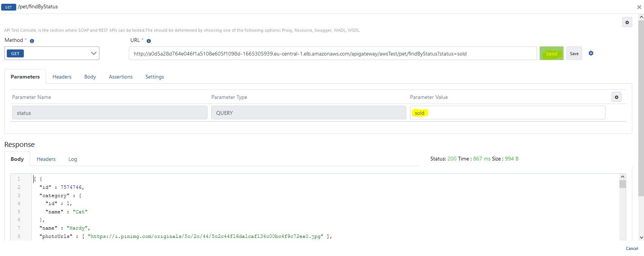
Task: Click the Save button
Action: tap(574, 54)
